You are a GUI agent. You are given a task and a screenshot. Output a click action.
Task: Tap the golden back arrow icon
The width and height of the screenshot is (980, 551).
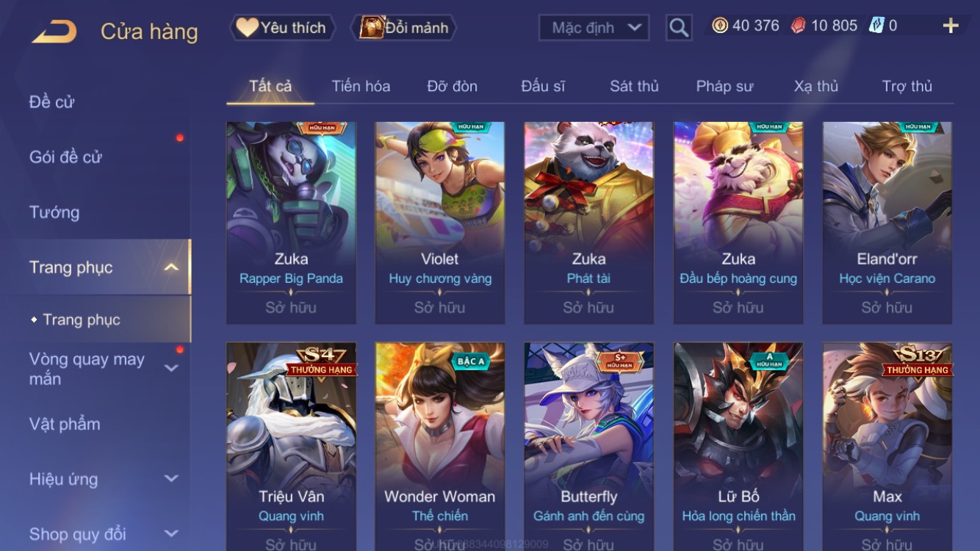tap(54, 31)
